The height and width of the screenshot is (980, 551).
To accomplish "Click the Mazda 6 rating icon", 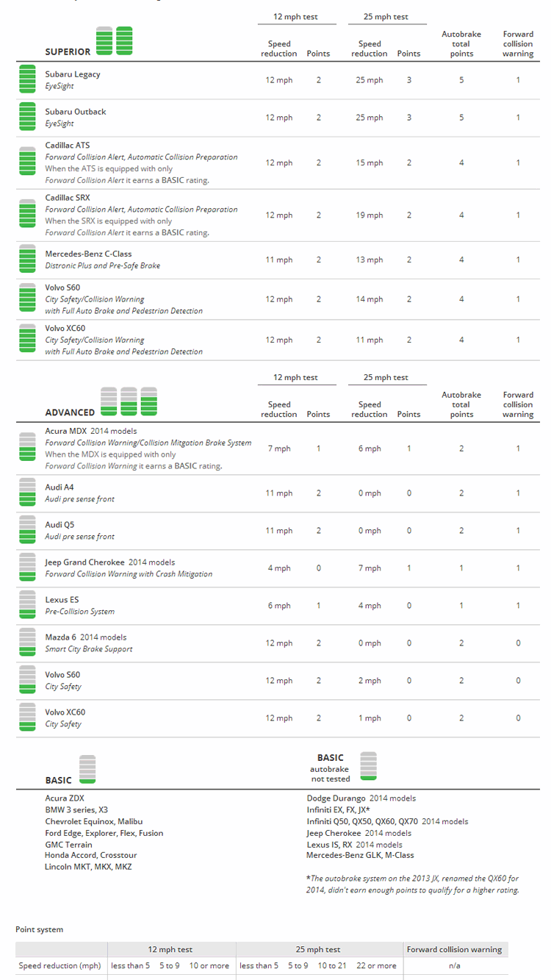I will point(27,643).
